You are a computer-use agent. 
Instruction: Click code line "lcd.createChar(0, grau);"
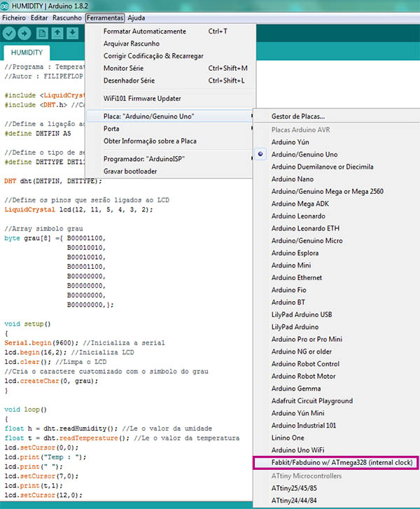51,381
